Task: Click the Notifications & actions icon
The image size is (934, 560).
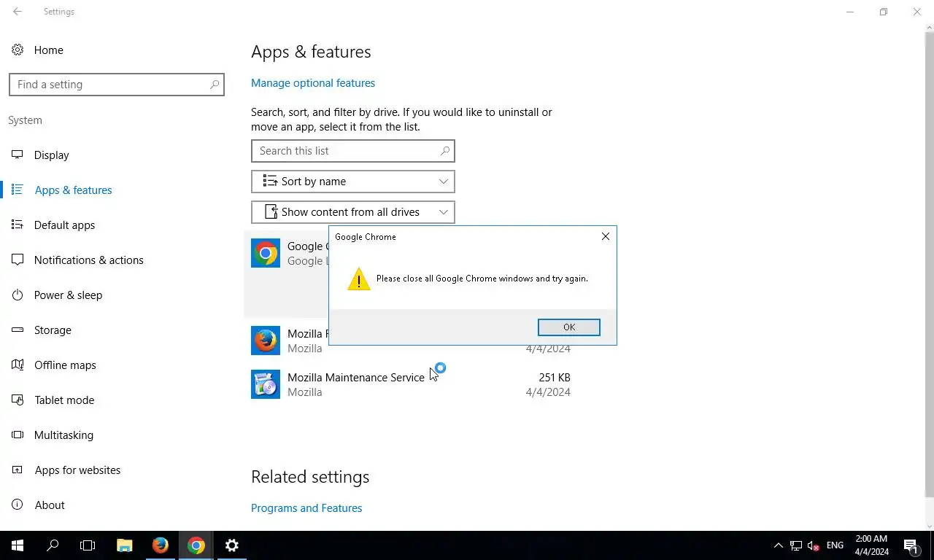Action: tap(18, 260)
